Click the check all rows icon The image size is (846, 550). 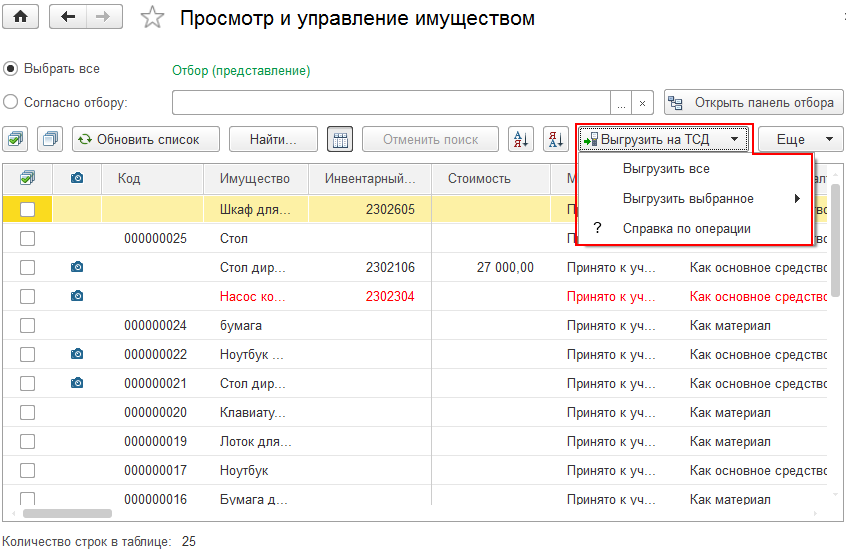tap(19, 140)
